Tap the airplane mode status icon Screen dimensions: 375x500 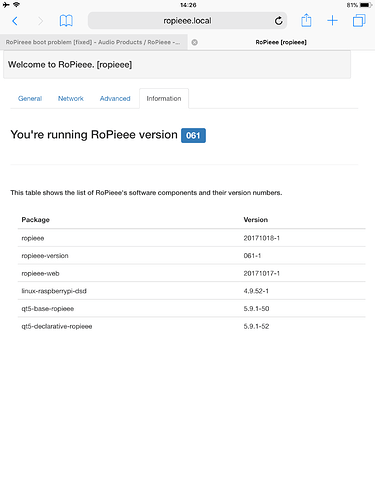tap(6, 5)
